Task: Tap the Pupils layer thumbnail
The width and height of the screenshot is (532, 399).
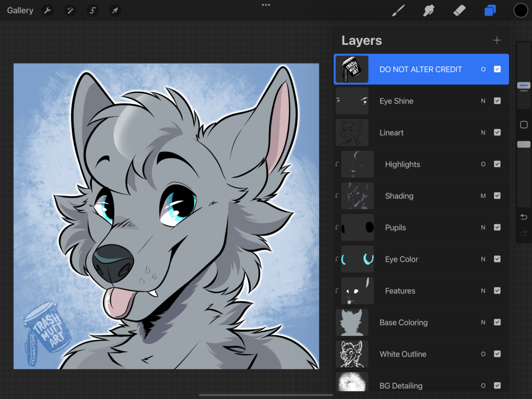Action: pos(357,227)
